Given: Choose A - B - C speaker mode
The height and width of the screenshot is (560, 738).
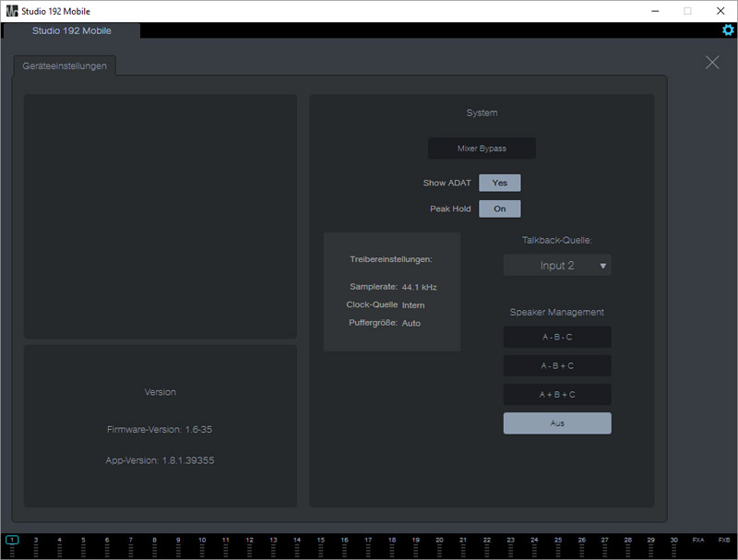Looking at the screenshot, I should (557, 337).
